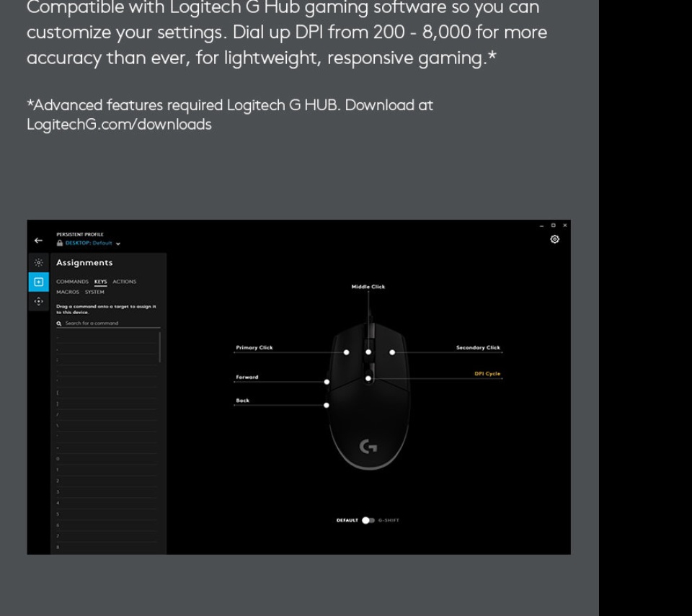Open the SYSTEM tab

click(94, 292)
